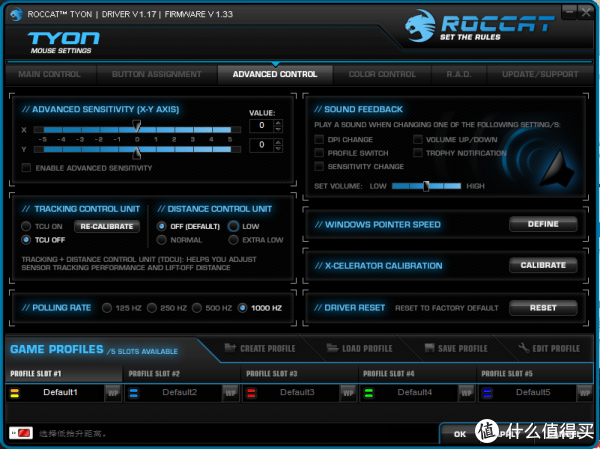Click the WP icon of Default2 profile
The width and height of the screenshot is (600, 449).
[x=230, y=393]
